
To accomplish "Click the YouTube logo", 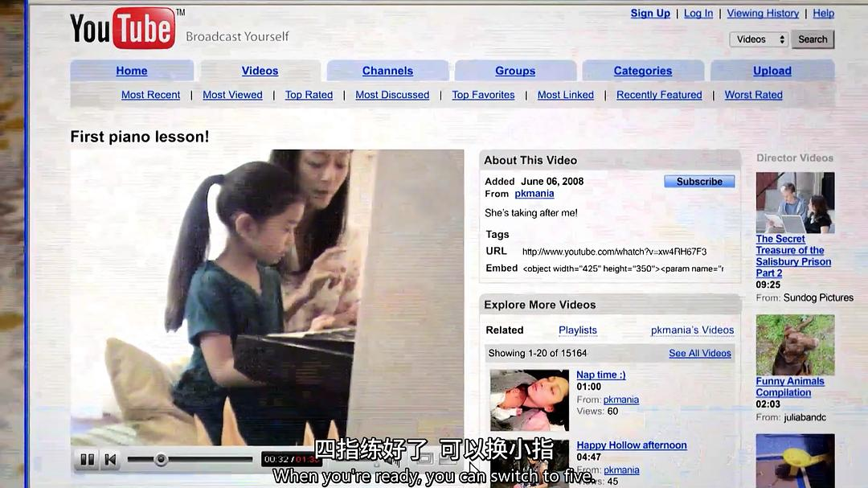I will click(123, 29).
